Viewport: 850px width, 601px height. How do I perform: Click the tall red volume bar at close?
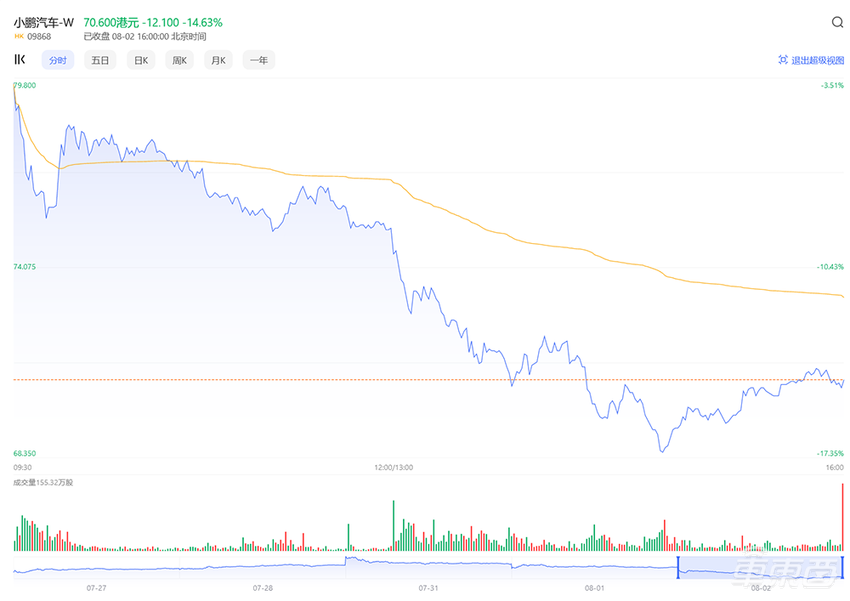[x=843, y=516]
